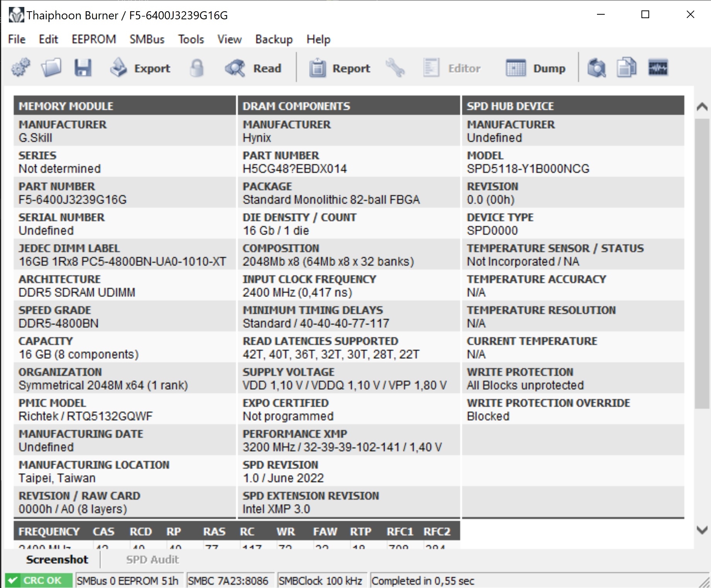Read SPD using the Read button

click(x=253, y=68)
